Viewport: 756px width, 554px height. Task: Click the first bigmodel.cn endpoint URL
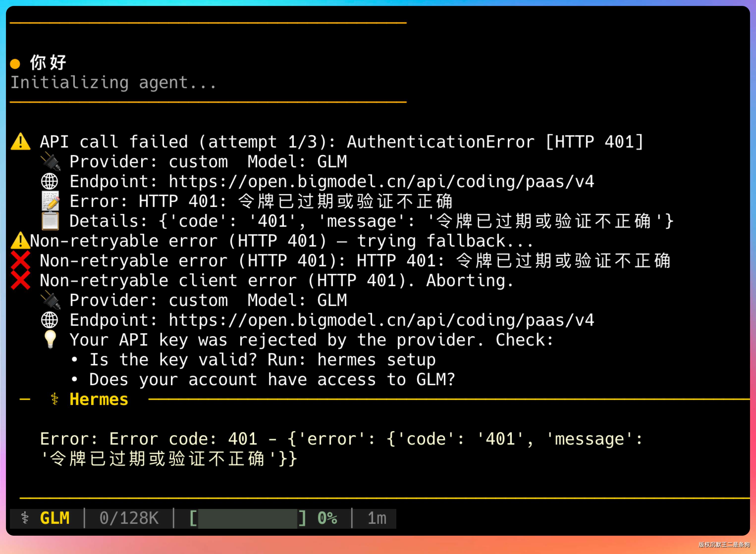click(381, 181)
